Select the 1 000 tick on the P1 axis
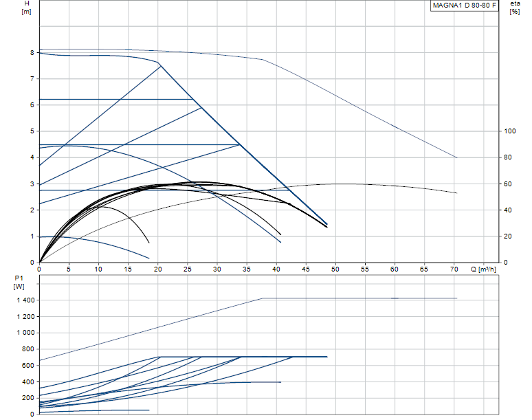The width and height of the screenshot is (532, 420). point(26,333)
